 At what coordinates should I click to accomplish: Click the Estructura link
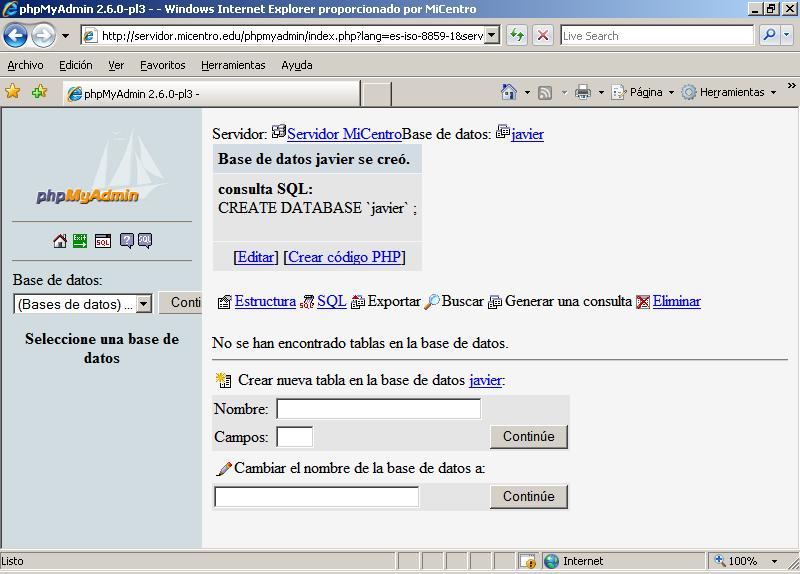point(265,301)
